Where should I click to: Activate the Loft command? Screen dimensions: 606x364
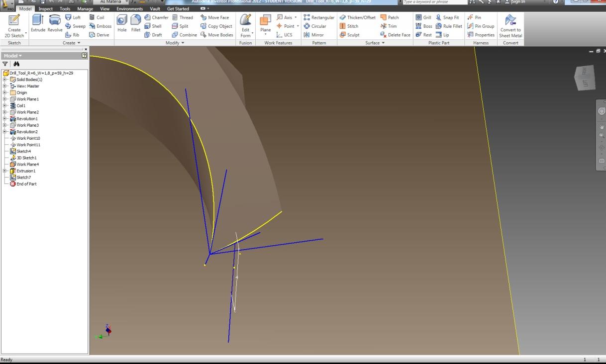click(74, 17)
